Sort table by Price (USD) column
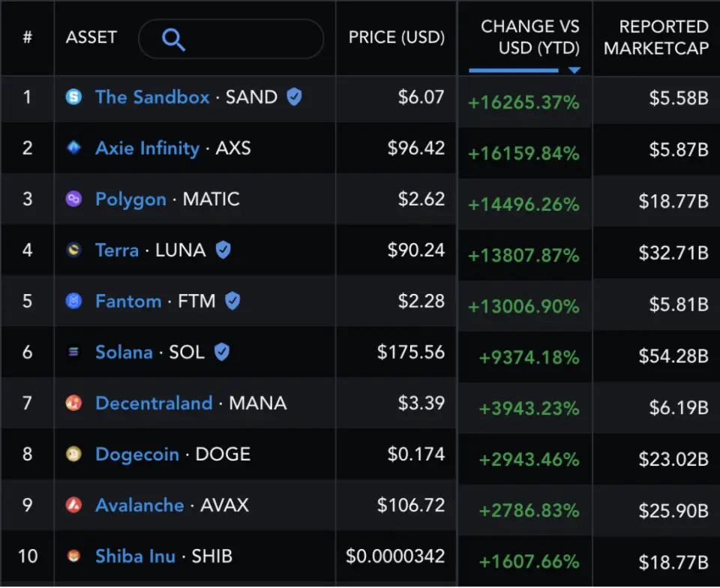The height and width of the screenshot is (588, 720). click(x=396, y=37)
